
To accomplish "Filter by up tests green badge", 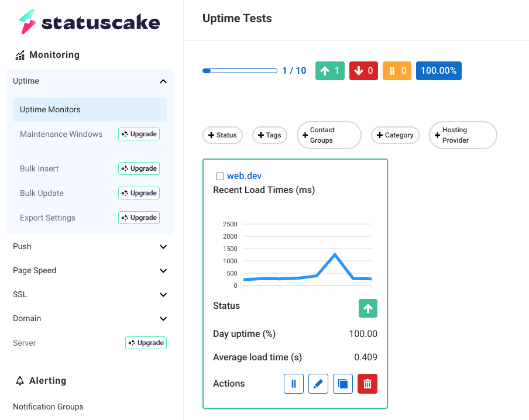I will point(330,71).
